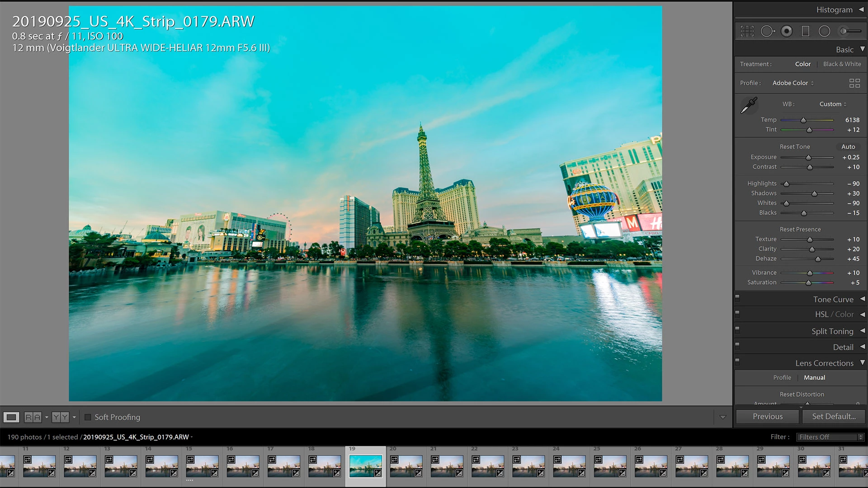This screenshot has width=868, height=488.
Task: Activate the Red Eye Correction tool
Action: coord(787,31)
